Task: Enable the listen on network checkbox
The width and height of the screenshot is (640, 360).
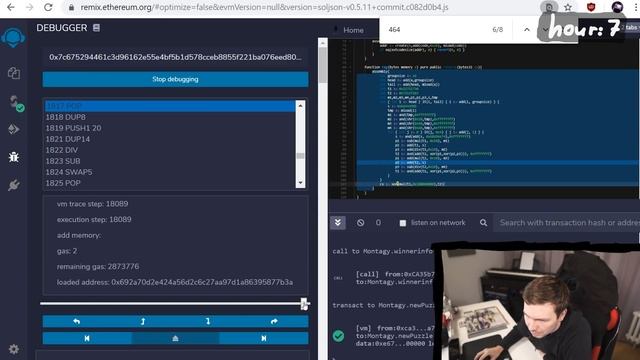Action: (x=402, y=223)
